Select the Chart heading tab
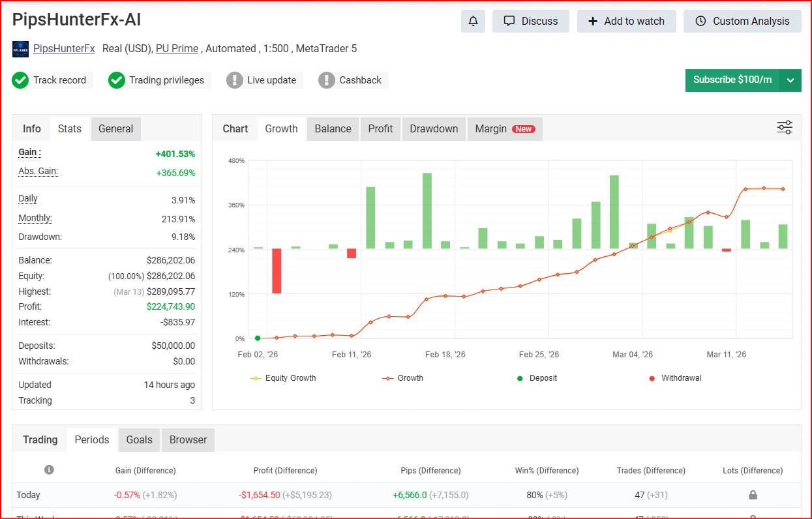This screenshot has width=812, height=519. tap(235, 128)
